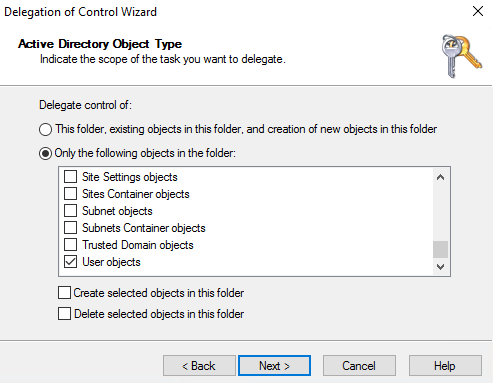This screenshot has height=383, width=493.
Task: Check Sites Container objects
Action: 70,194
